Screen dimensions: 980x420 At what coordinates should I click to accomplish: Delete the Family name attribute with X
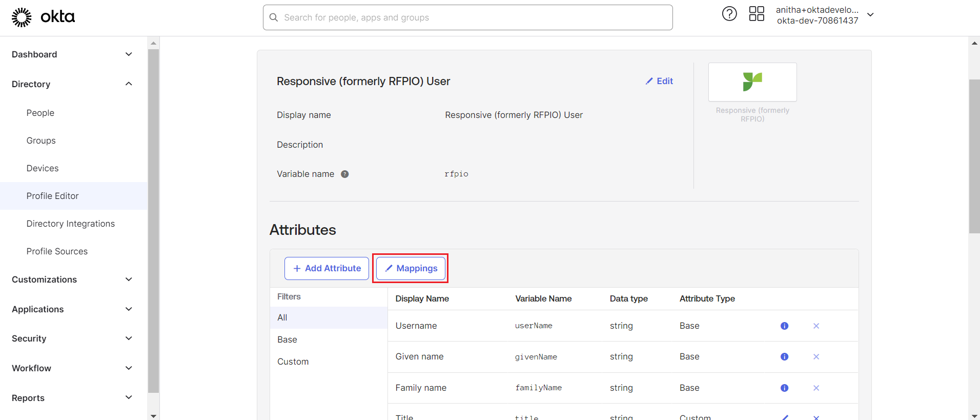(816, 388)
